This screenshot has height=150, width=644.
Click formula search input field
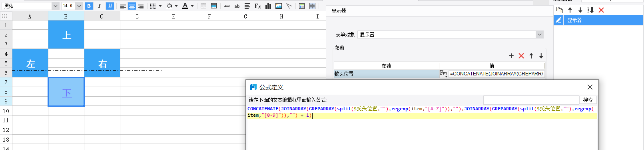coord(531,100)
